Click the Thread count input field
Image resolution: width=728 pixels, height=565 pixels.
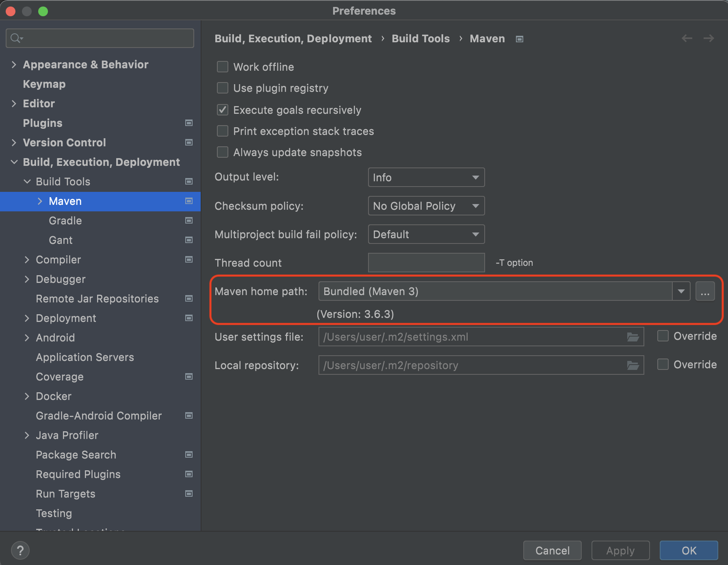[x=426, y=263]
